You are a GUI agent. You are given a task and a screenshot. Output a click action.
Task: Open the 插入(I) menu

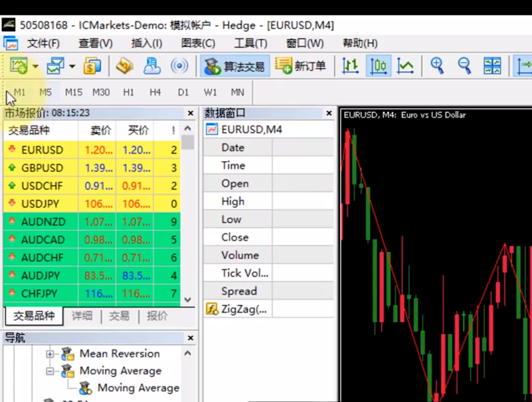tap(146, 43)
